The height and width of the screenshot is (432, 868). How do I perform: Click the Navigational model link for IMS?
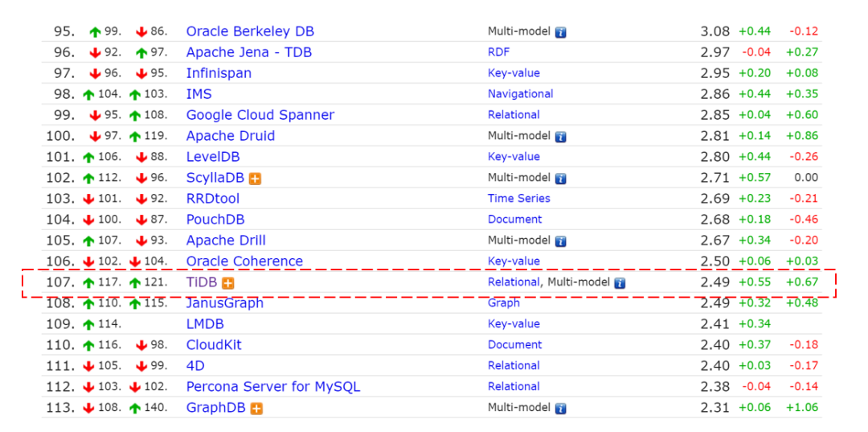tap(520, 94)
